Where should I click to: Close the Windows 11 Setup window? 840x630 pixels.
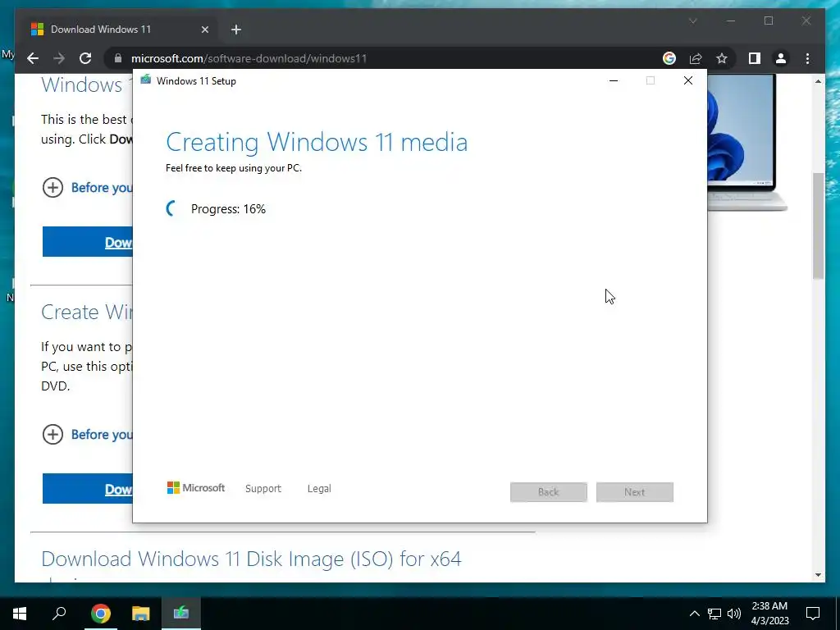[x=688, y=80]
